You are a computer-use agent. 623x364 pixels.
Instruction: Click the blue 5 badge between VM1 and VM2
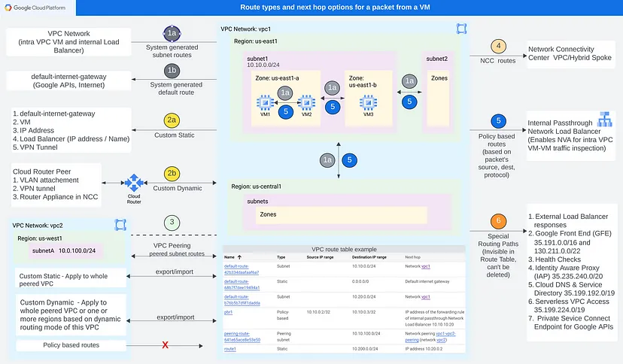[x=286, y=112]
